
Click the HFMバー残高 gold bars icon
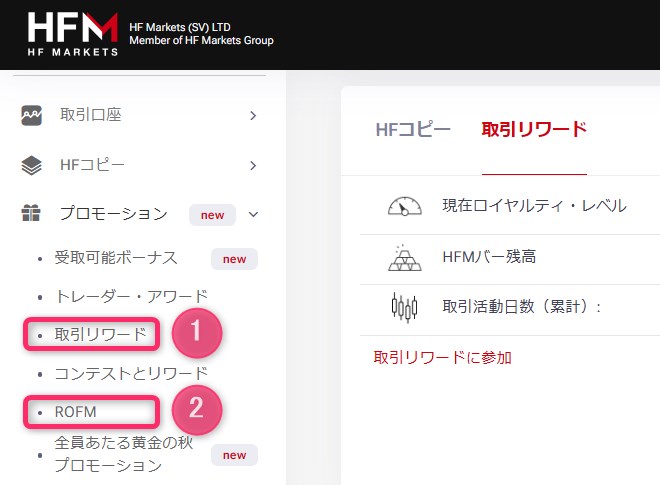(x=405, y=258)
